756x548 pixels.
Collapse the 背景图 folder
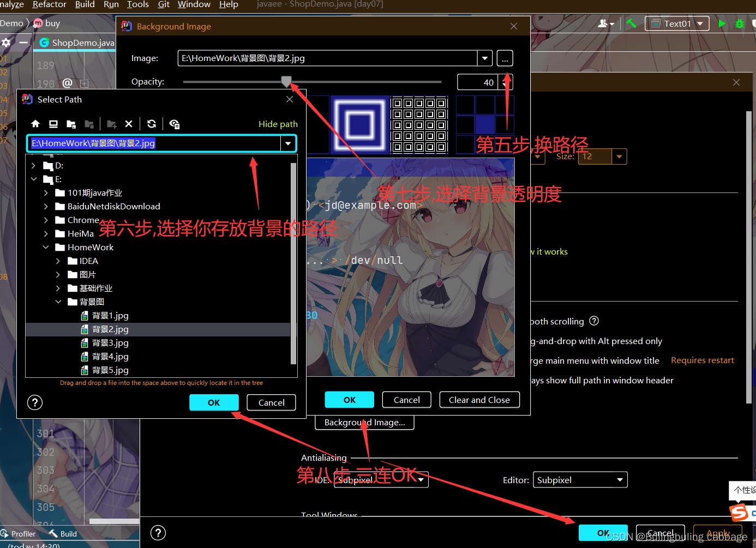point(58,302)
